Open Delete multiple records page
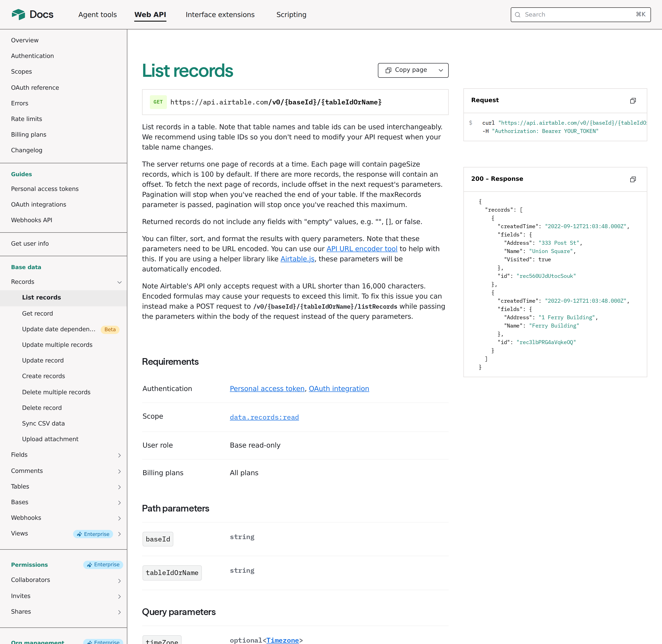662x644 pixels. 56,392
